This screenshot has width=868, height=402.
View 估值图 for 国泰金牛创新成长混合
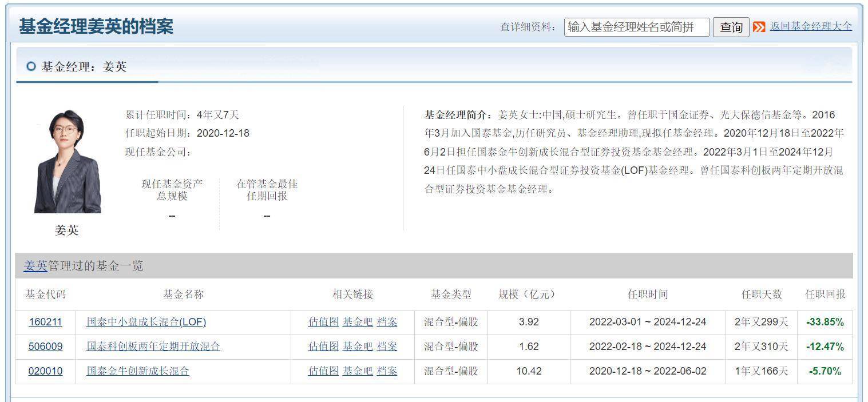(x=322, y=371)
